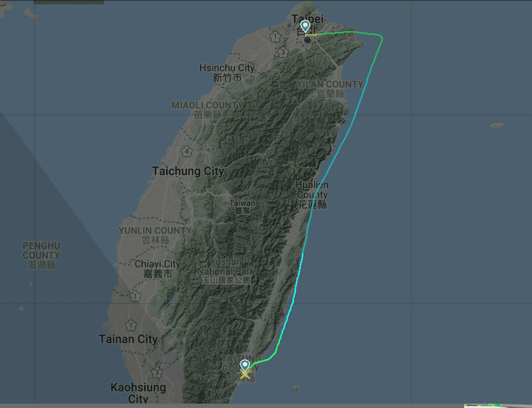Image resolution: width=532 pixels, height=408 pixels.
Task: Click the green flight path turn northeast of Taipei
Action: [380, 37]
